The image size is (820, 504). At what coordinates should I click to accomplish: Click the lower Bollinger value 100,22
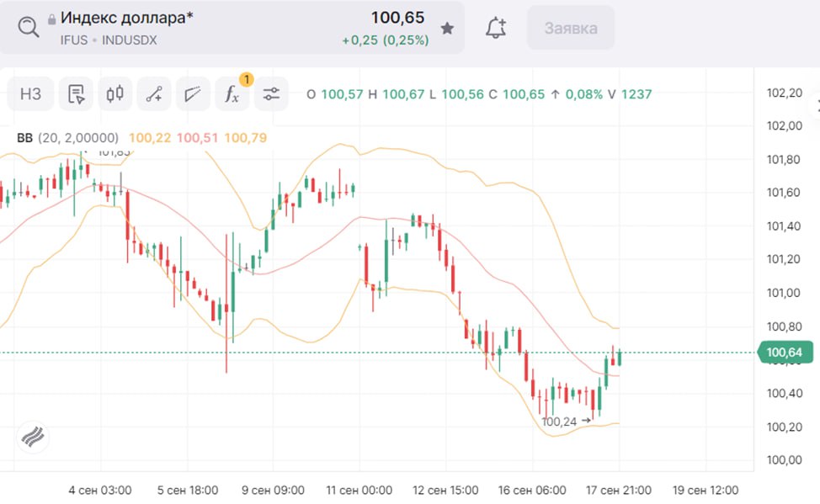146,137
